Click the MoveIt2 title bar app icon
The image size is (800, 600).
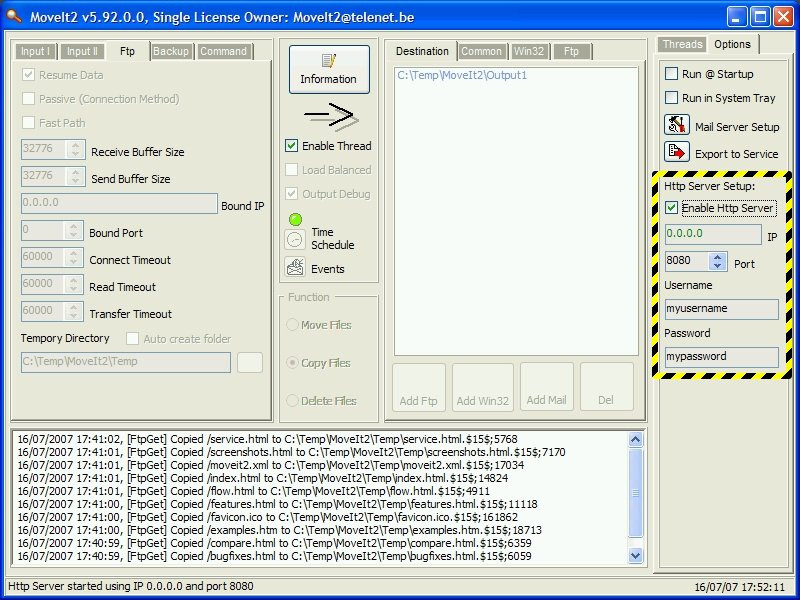point(14,16)
